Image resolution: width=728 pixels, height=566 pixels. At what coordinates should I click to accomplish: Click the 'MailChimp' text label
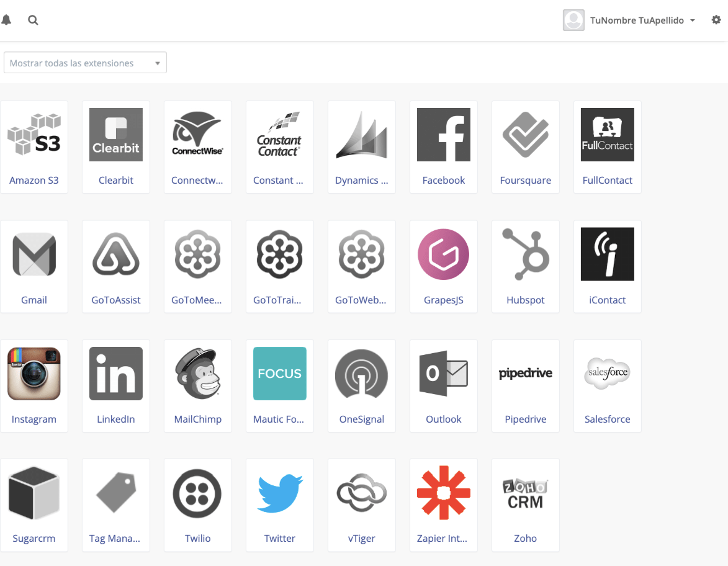pyautogui.click(x=198, y=420)
